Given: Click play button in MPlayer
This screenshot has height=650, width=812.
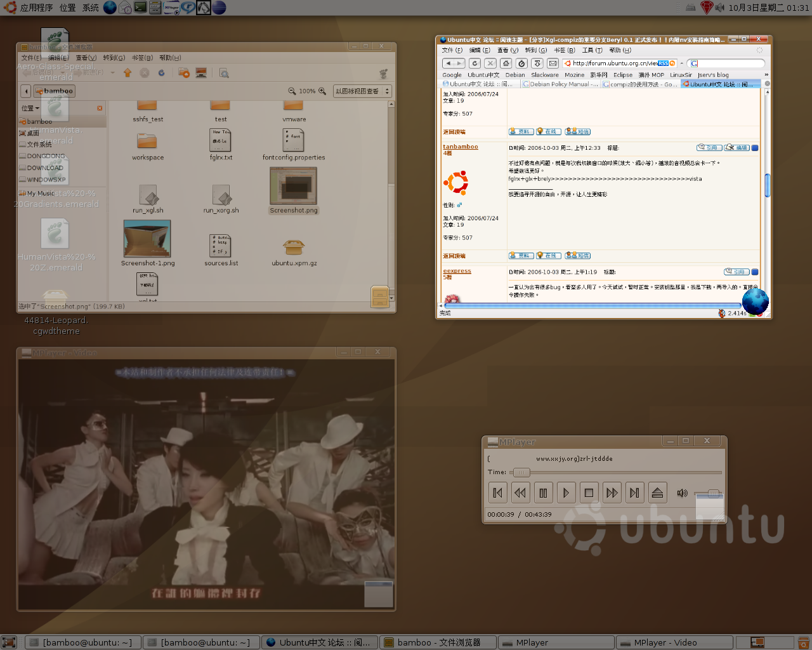Looking at the screenshot, I should [x=566, y=493].
